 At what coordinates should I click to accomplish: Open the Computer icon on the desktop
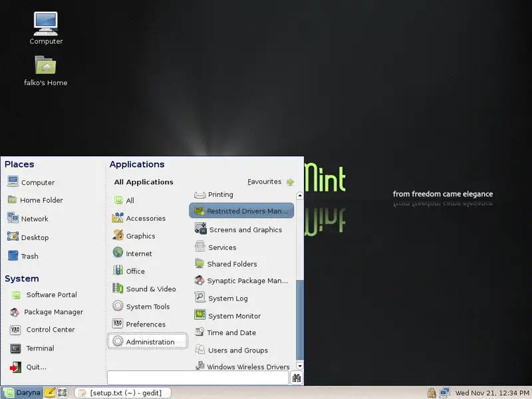(46, 28)
